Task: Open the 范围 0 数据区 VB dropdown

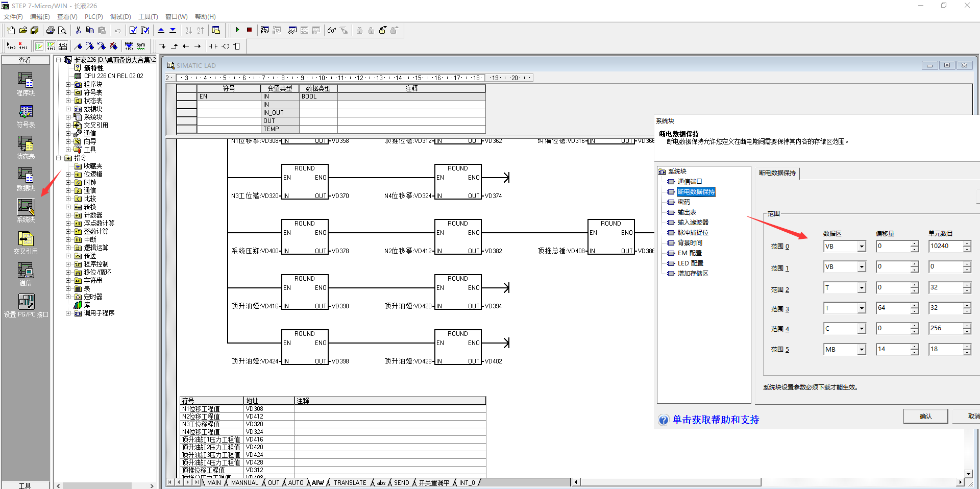Action: [x=862, y=247]
